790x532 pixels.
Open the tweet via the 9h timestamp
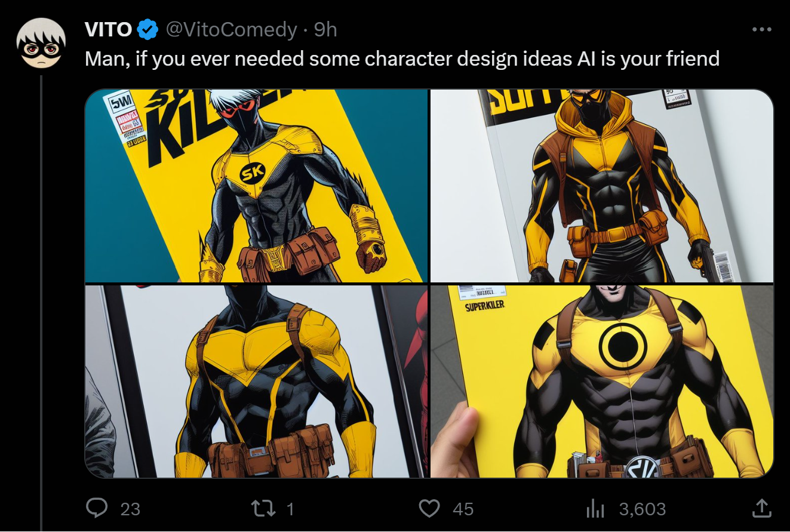[325, 29]
